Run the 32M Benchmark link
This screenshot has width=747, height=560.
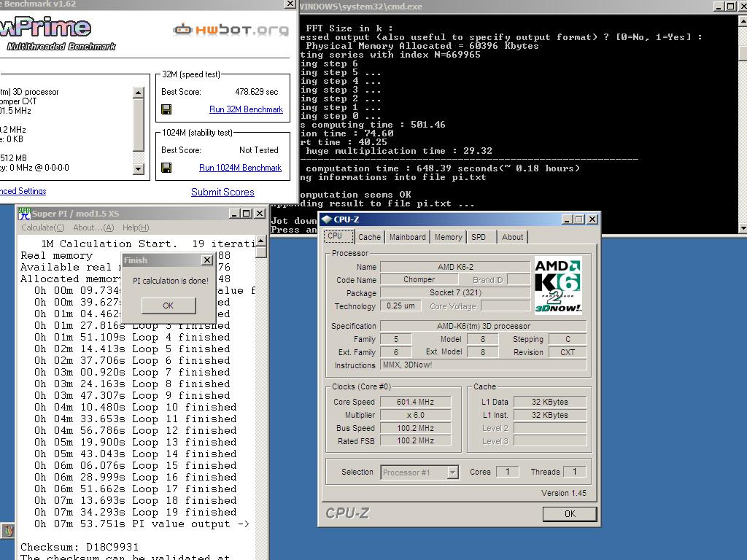click(x=246, y=109)
